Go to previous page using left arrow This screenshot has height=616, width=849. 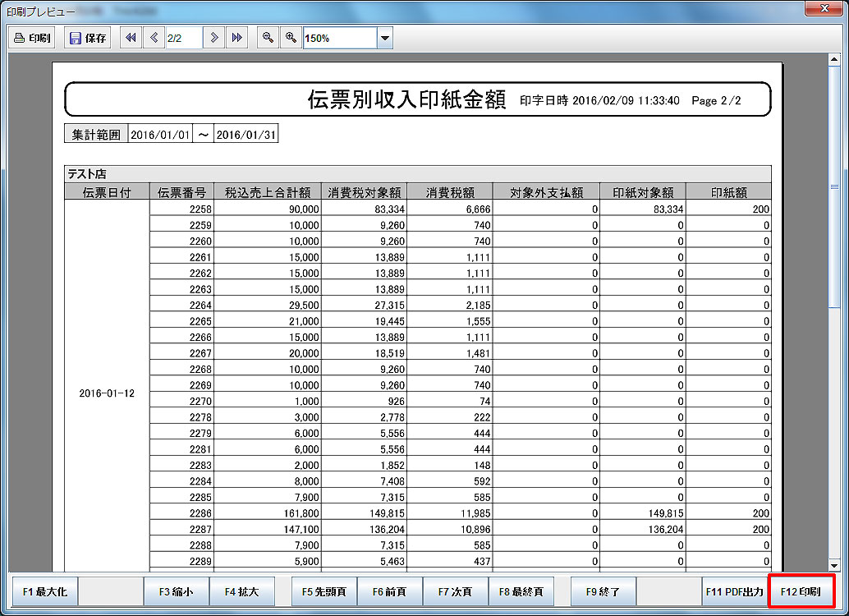[154, 38]
